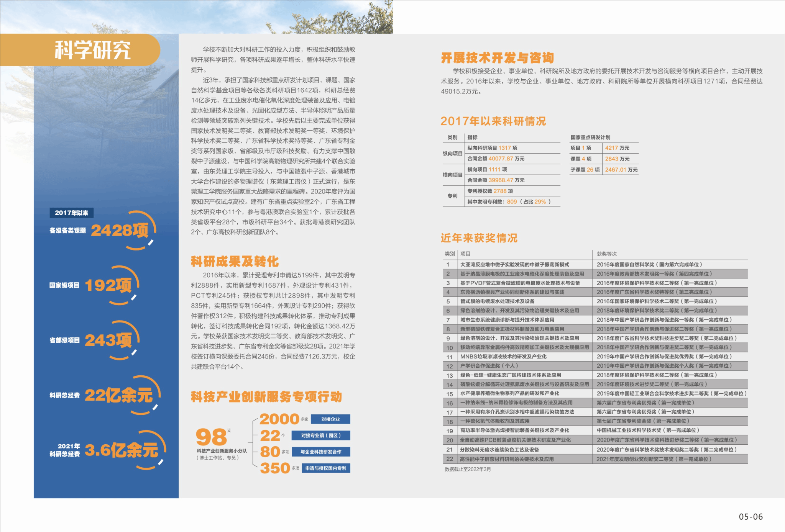Click the 4217 万元 cell in 国家重点研发计划
This screenshot has height=532, width=785.
pyautogui.click(x=617, y=148)
